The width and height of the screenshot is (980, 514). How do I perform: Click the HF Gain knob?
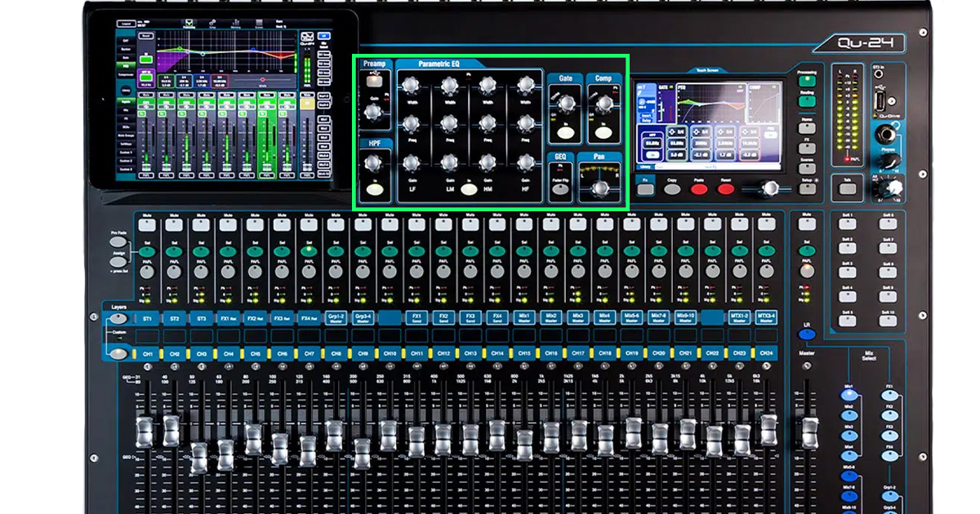pos(526,162)
